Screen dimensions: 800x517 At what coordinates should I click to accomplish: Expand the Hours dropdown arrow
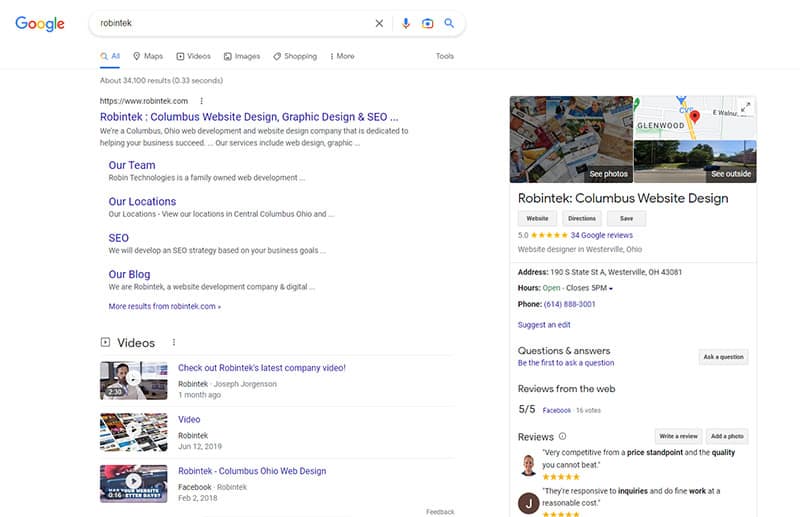(x=611, y=289)
